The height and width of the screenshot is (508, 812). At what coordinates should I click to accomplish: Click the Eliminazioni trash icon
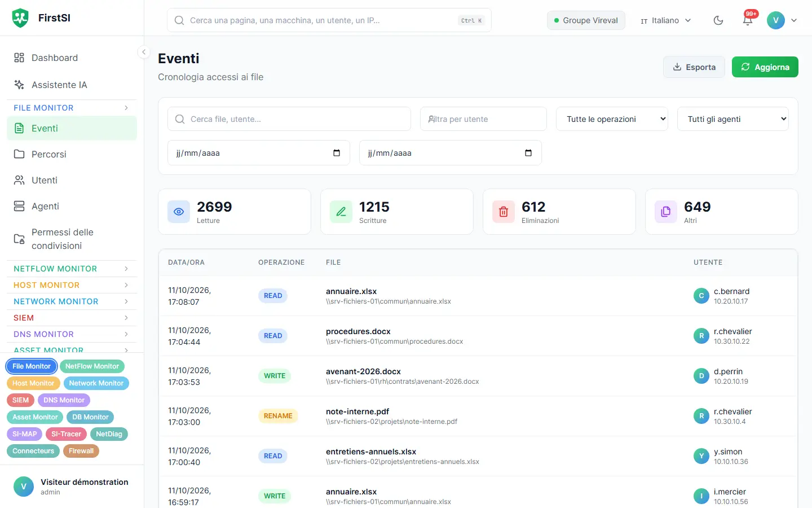pyautogui.click(x=504, y=212)
